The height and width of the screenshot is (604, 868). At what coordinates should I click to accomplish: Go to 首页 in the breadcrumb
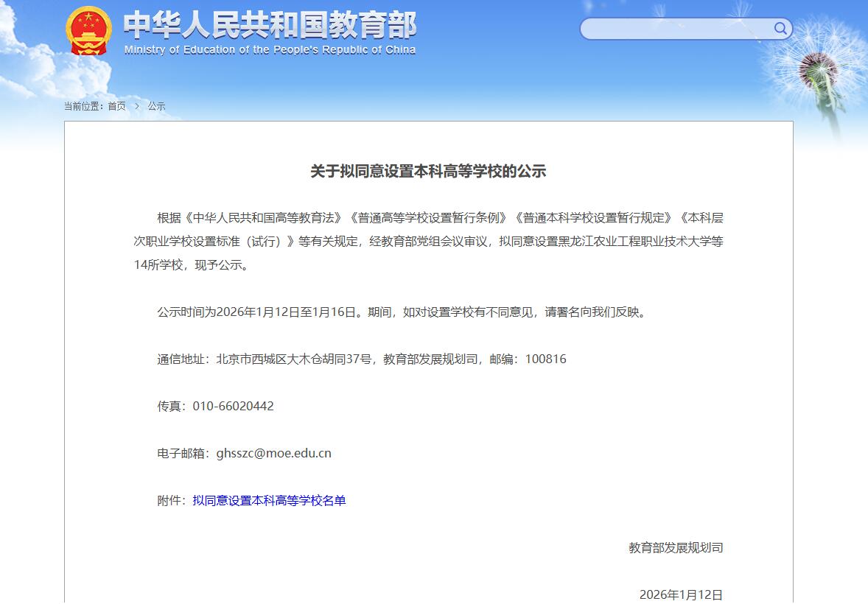tap(116, 106)
